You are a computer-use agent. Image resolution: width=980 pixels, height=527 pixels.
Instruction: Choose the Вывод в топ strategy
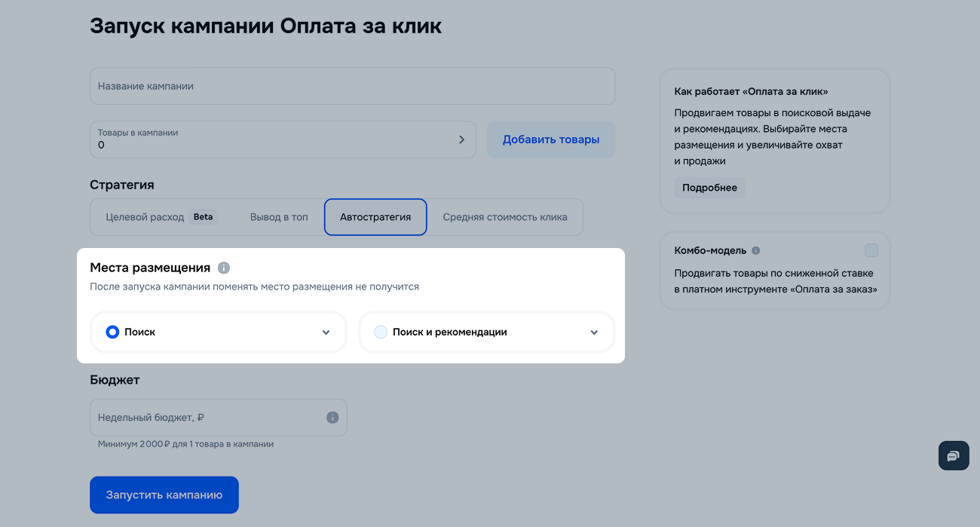pos(279,217)
